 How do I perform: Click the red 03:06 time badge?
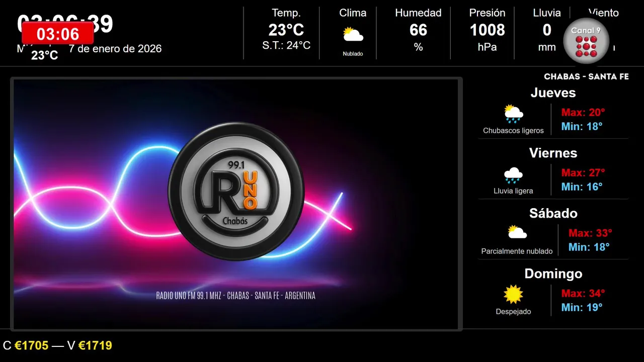(58, 34)
